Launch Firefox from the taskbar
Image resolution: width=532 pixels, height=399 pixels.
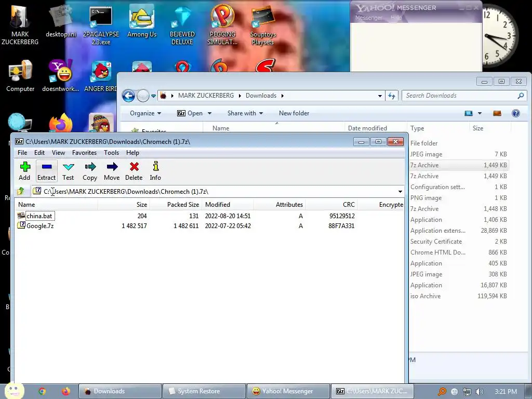[x=66, y=391]
